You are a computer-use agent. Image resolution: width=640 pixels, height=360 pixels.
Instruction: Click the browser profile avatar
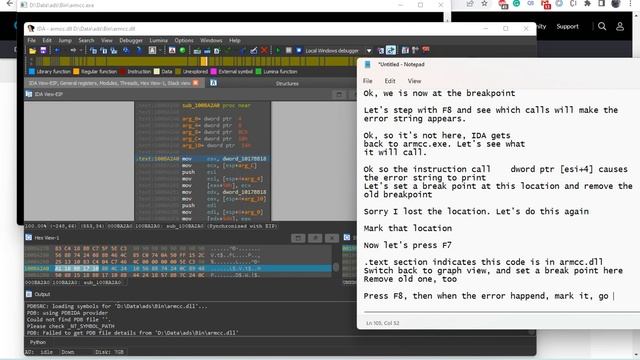pyautogui.click(x=616, y=4)
